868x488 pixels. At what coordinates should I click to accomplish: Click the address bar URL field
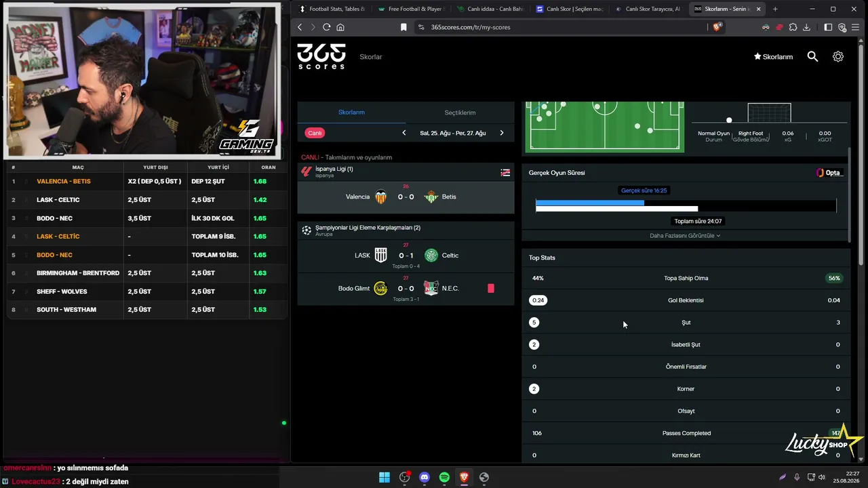tap(561, 27)
